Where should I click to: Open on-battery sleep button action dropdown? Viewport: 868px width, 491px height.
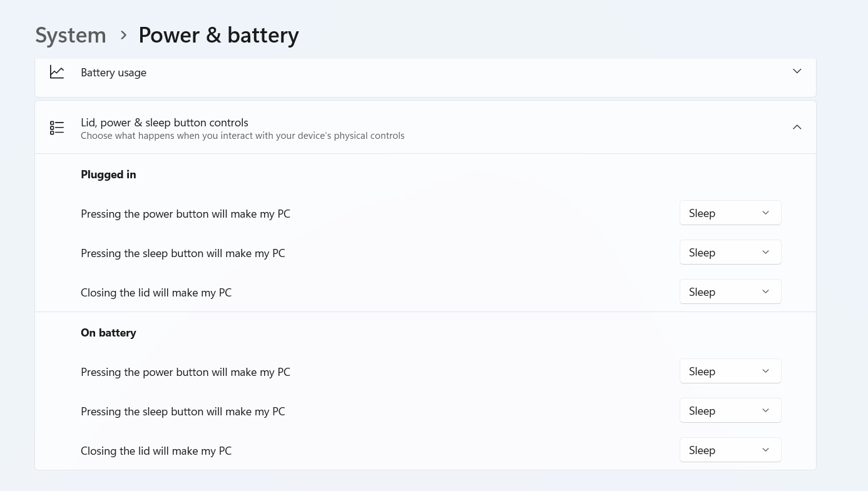tap(730, 410)
